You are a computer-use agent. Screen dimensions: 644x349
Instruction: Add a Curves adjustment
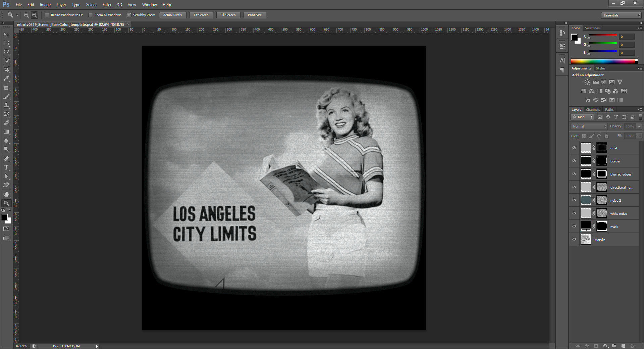click(x=604, y=82)
